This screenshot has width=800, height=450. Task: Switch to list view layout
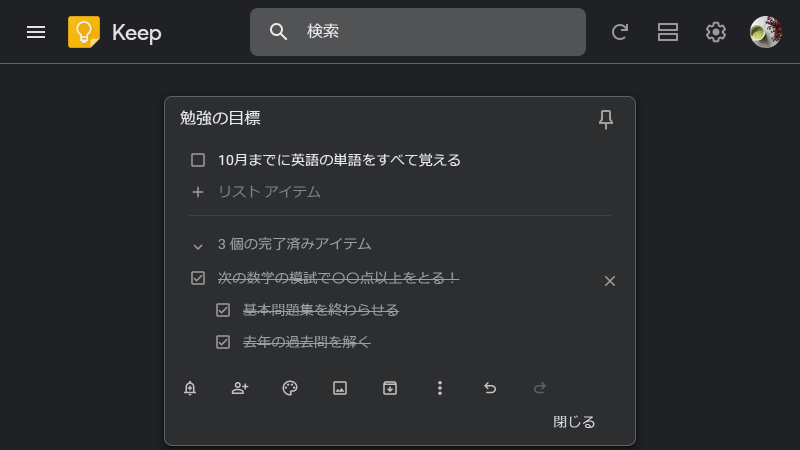667,32
